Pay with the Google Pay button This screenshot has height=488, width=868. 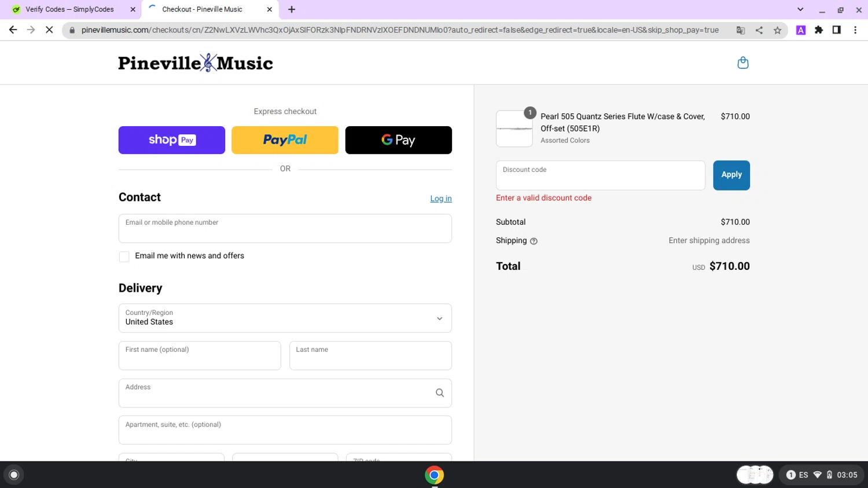(x=399, y=140)
